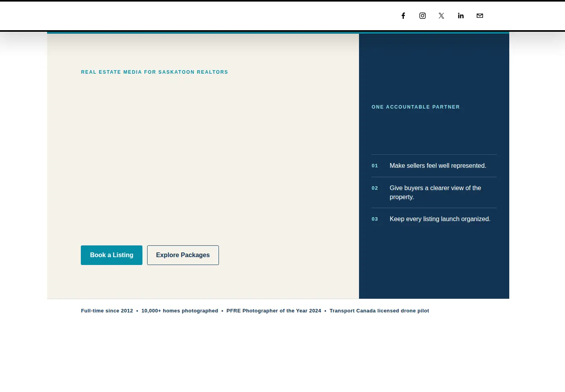Image resolution: width=565 pixels, height=392 pixels.
Task: Click 'Give buyers a clearer view' item
Action: point(436,192)
